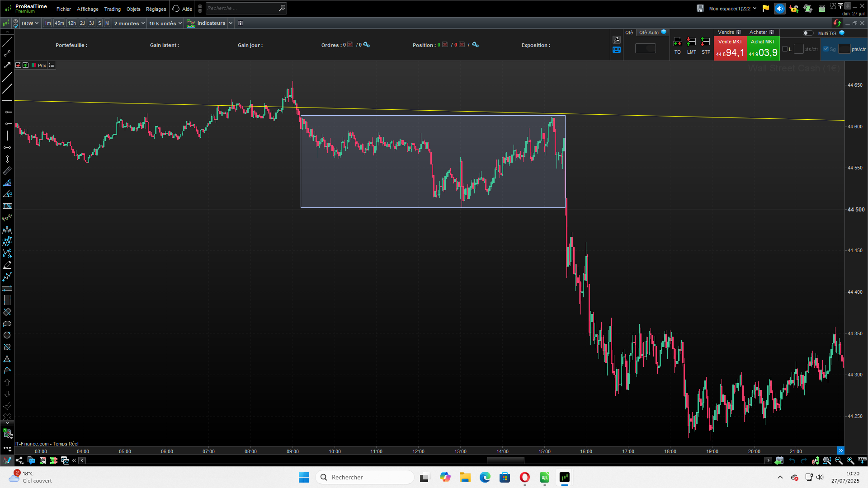Open the 2 minutes timeframe dropdown
The height and width of the screenshot is (488, 868).
129,23
